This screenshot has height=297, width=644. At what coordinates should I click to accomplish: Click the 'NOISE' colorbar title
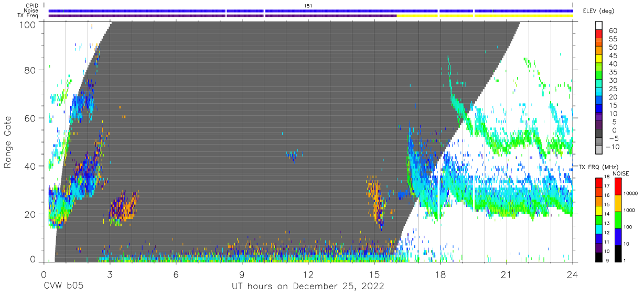click(x=620, y=173)
